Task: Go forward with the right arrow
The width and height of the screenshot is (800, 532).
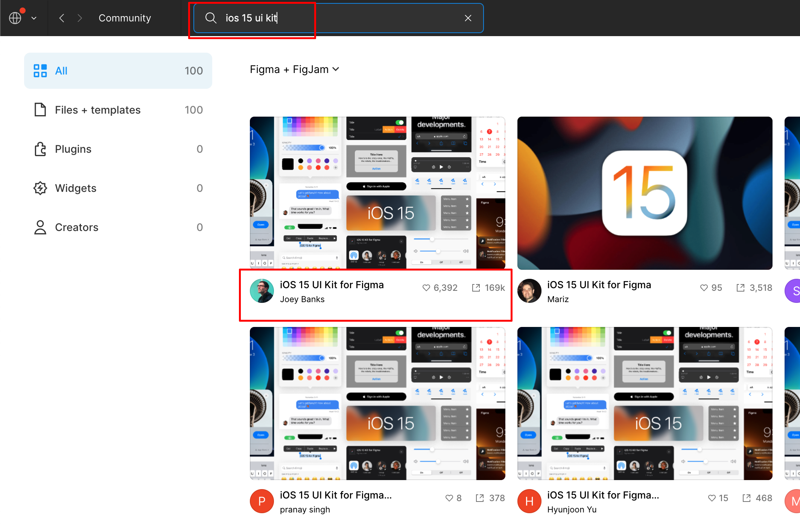Action: pyautogui.click(x=79, y=18)
